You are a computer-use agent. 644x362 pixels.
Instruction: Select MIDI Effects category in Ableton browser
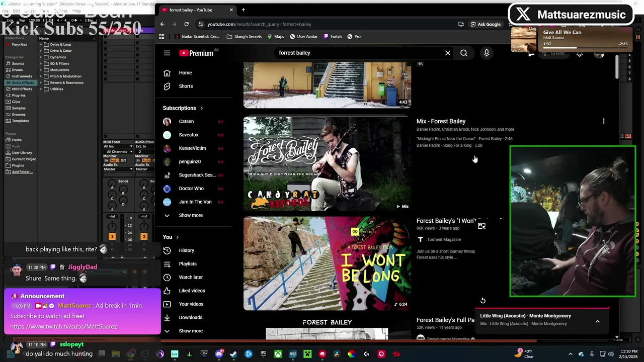click(x=22, y=89)
